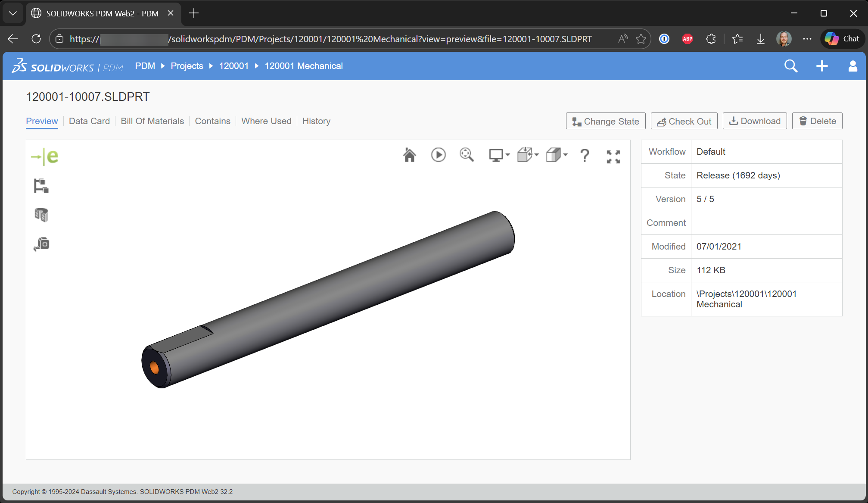Viewport: 868px width, 503px height.
Task: Expand the view orientation cube dropdown
Action: 537,154
